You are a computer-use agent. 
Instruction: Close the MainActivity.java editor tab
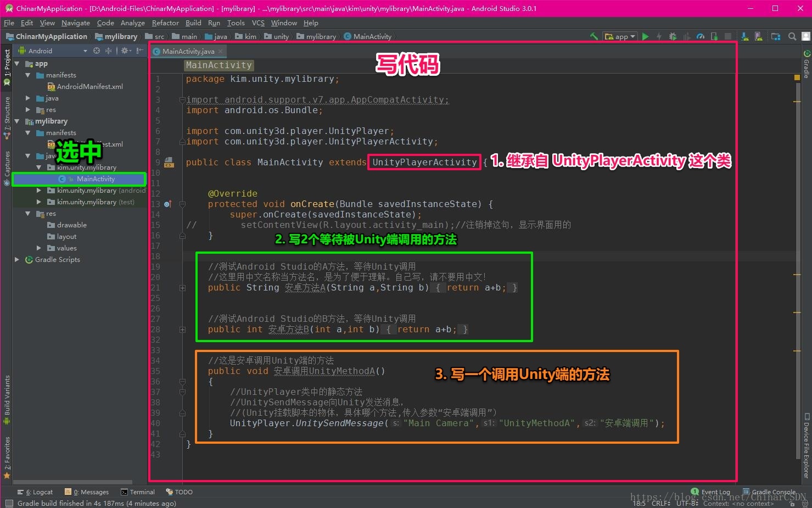tap(221, 51)
